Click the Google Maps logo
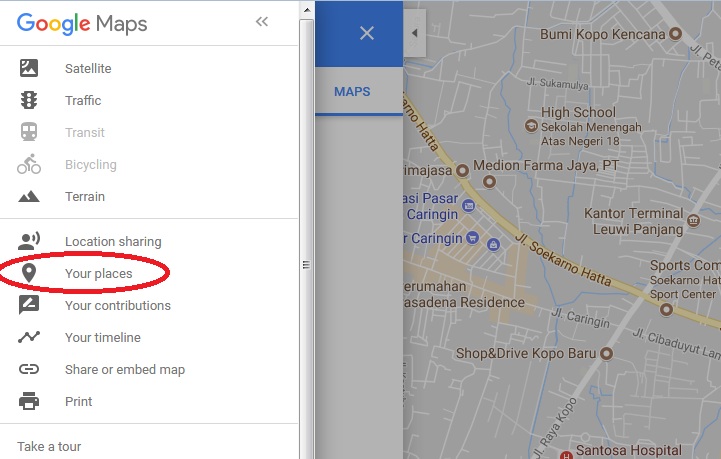 click(82, 23)
